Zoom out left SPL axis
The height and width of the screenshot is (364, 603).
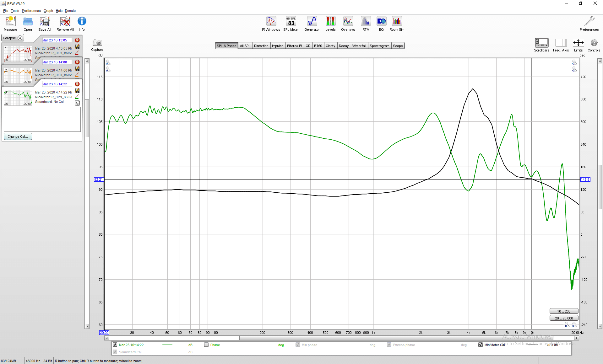108,69
